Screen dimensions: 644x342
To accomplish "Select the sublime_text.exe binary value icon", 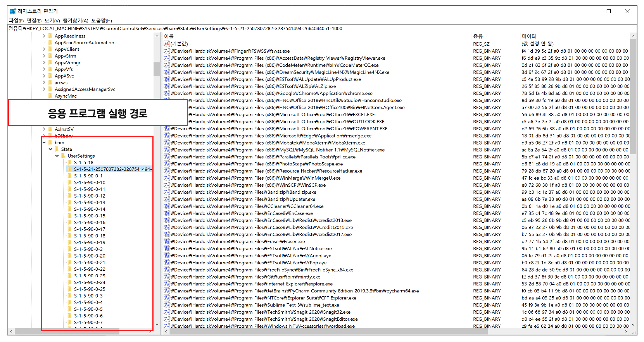I will pos(167,305).
